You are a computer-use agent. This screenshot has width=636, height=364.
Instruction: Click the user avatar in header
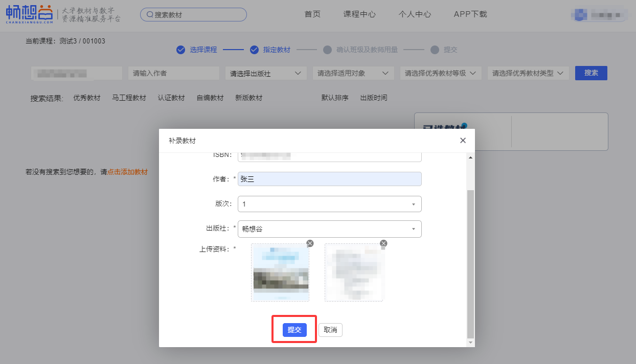pos(580,14)
